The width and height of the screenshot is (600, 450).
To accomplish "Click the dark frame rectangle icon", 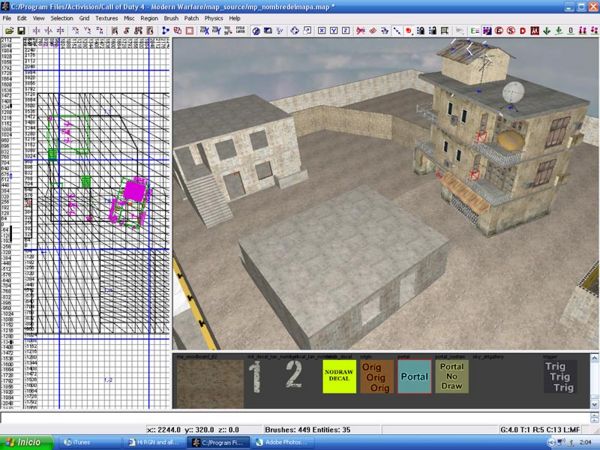I will pos(445,31).
